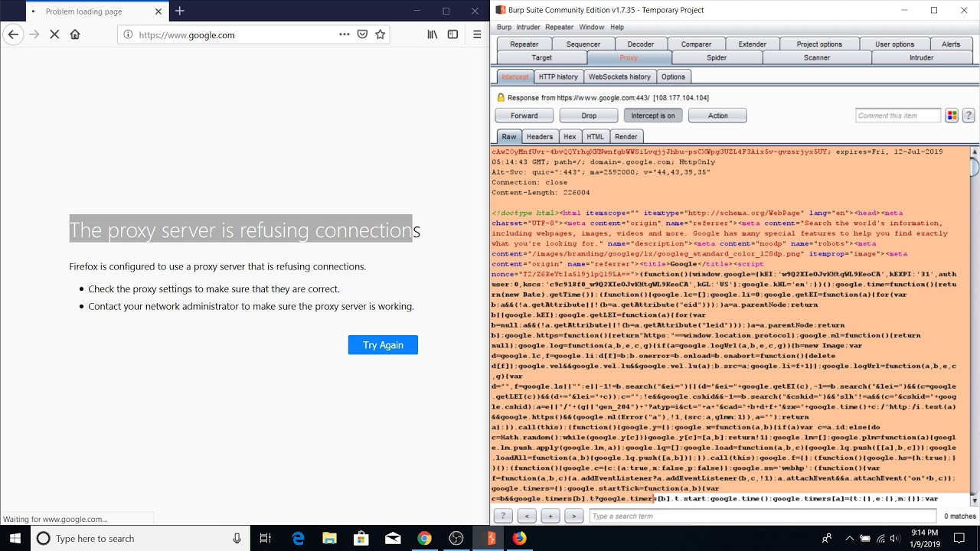Switch to Hex message view
980x551 pixels.
570,136
